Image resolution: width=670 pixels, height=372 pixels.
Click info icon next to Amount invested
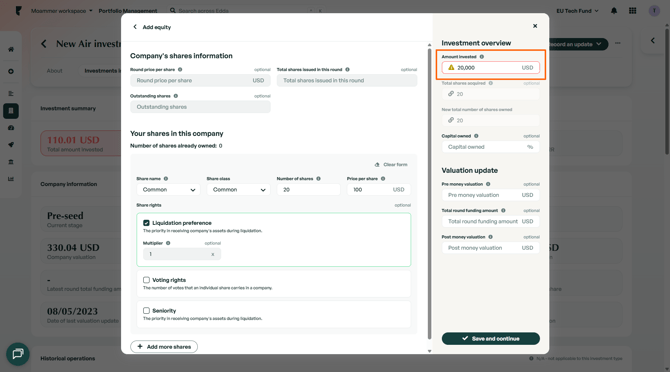click(x=482, y=57)
